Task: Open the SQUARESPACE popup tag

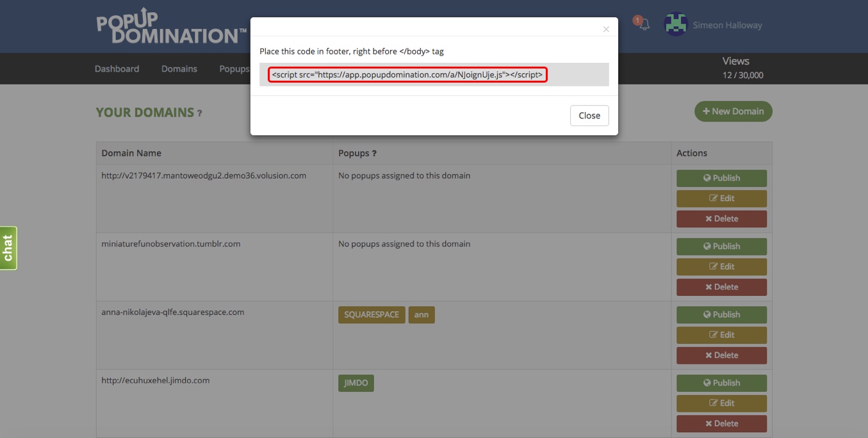Action: click(372, 315)
